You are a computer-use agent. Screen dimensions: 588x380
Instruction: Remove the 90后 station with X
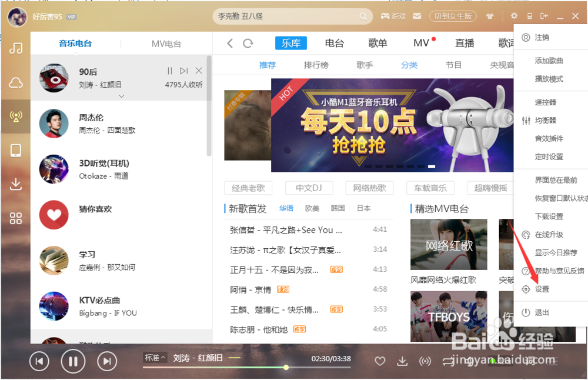pos(199,71)
